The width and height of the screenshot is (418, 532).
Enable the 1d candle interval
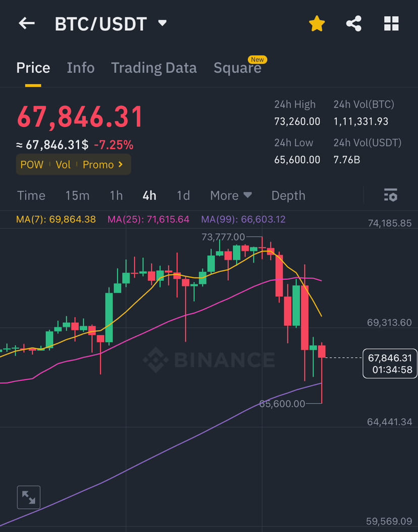click(183, 195)
